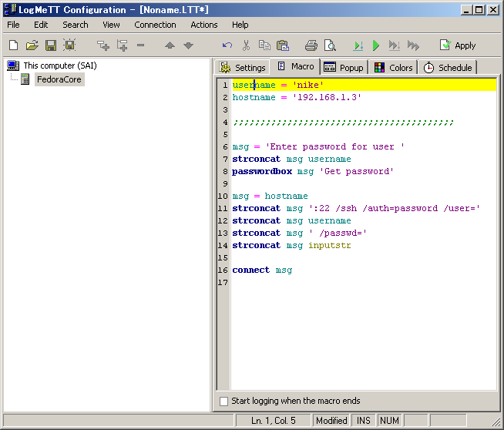Click the INS status bar indicator
Viewport: 504px width, 430px height.
point(364,421)
